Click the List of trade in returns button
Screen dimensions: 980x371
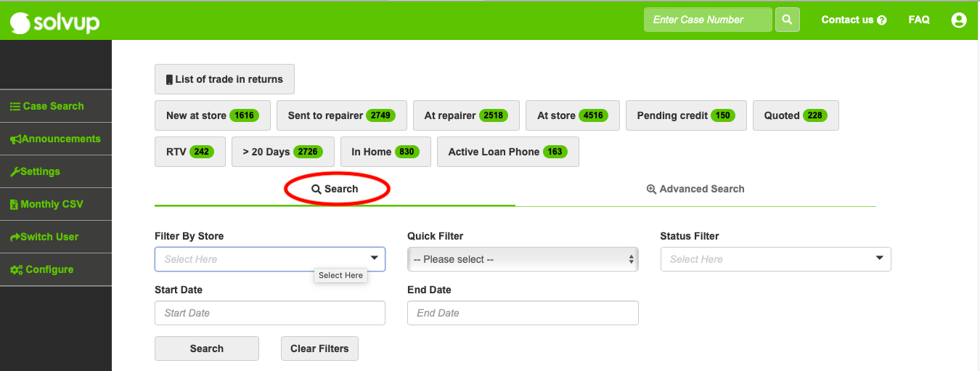(224, 79)
